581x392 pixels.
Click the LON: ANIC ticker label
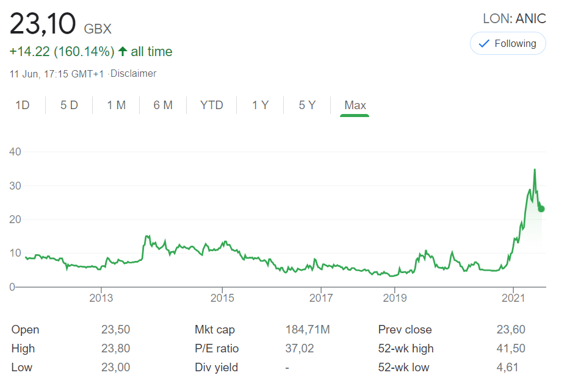[514, 18]
